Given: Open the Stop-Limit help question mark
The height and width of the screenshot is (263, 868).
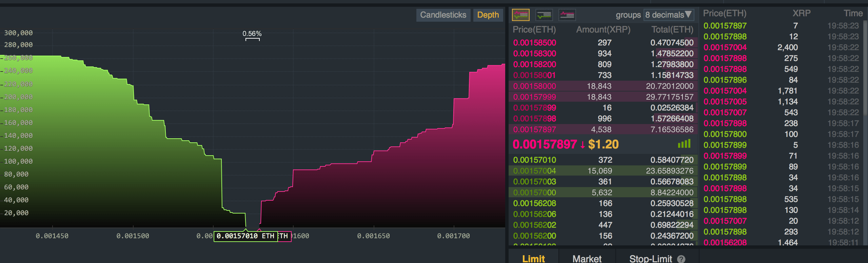Looking at the screenshot, I should [x=681, y=259].
